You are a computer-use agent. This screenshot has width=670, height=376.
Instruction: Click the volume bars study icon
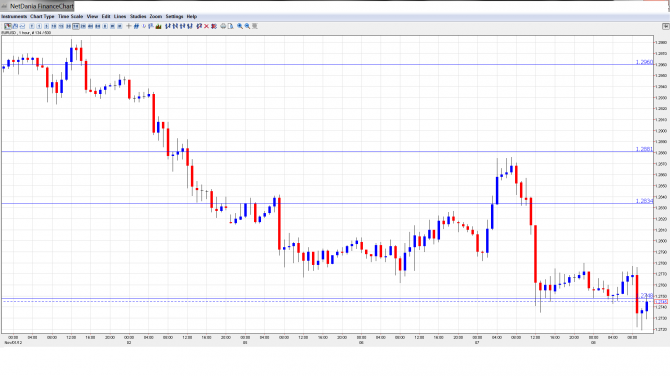[159, 26]
